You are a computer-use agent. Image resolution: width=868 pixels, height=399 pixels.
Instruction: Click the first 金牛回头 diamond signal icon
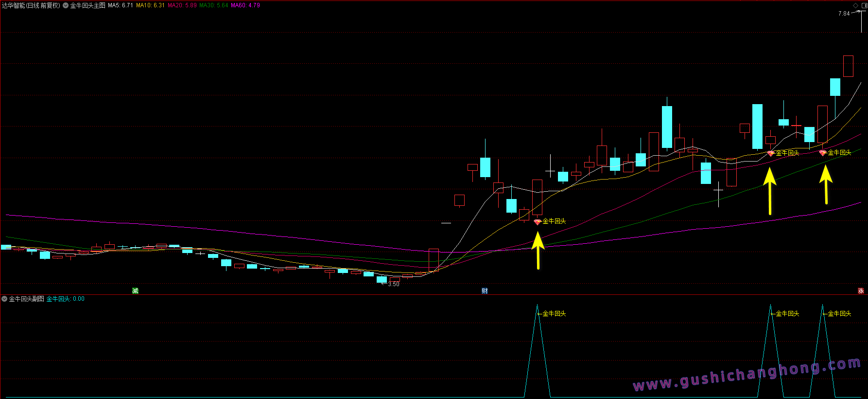[x=537, y=222]
